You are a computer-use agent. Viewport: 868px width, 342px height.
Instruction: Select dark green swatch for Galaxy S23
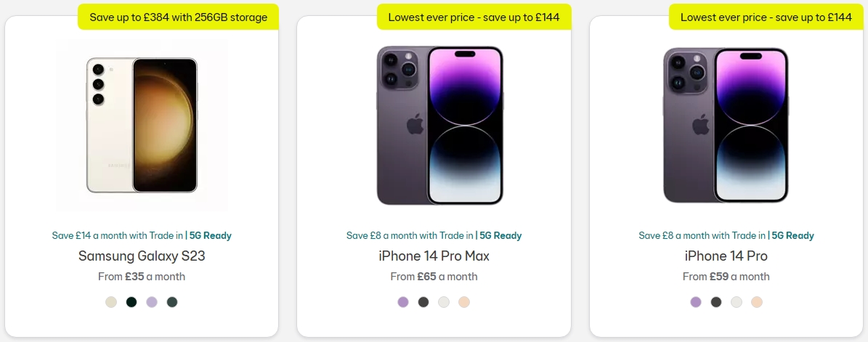[x=172, y=302]
